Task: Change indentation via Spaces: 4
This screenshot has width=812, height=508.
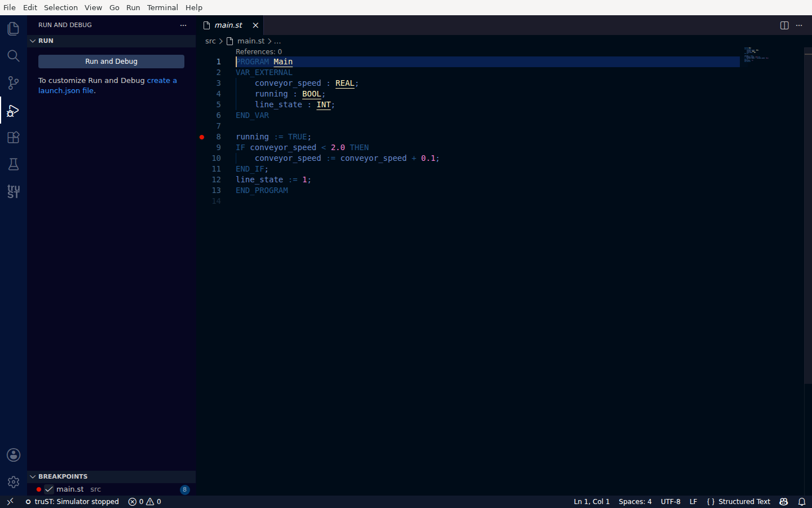Action: pyautogui.click(x=635, y=501)
